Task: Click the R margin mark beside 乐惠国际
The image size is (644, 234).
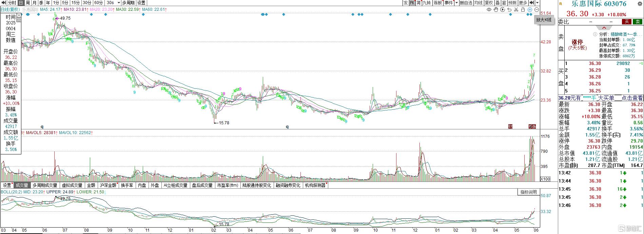Action: point(561,4)
